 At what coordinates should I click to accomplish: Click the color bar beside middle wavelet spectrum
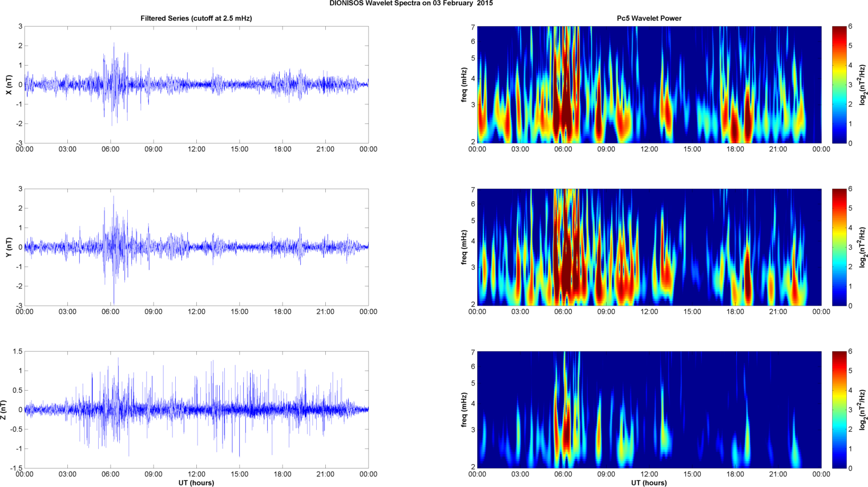point(839,247)
